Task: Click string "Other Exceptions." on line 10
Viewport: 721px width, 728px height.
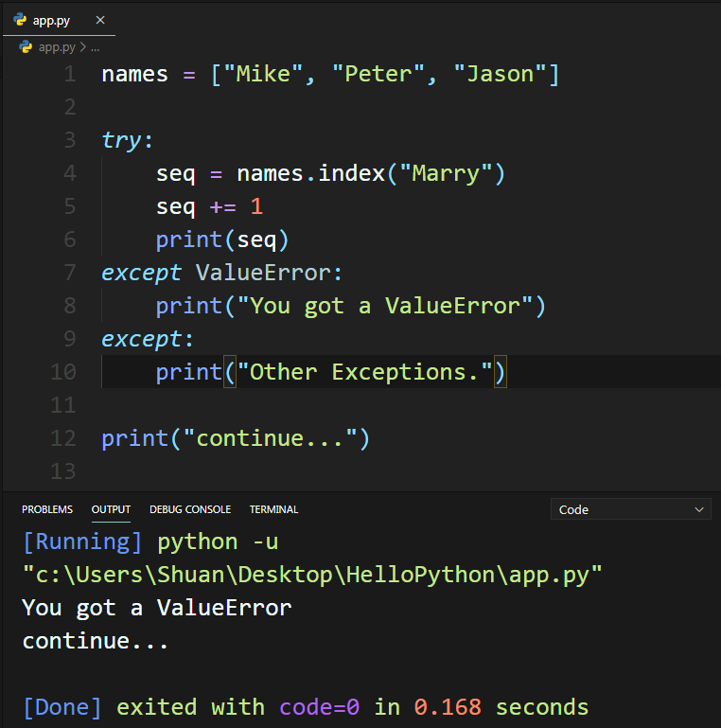Action: tap(364, 372)
